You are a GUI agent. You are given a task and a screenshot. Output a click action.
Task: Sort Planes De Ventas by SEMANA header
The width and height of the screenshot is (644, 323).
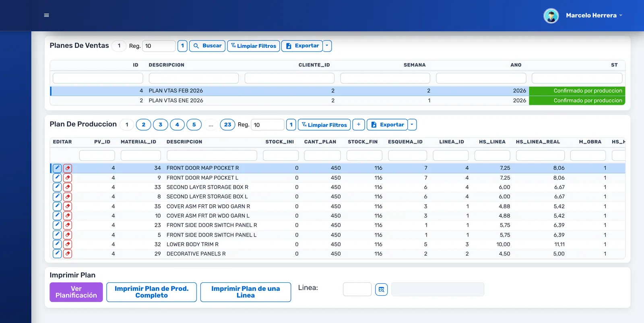click(x=415, y=65)
